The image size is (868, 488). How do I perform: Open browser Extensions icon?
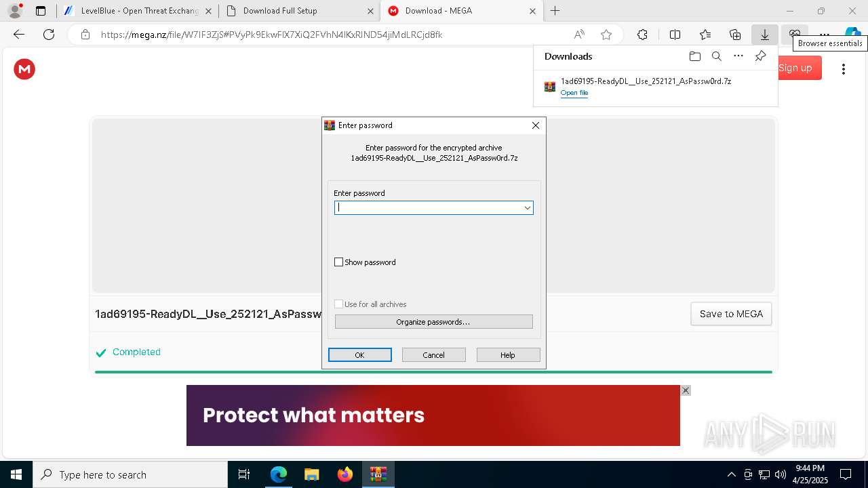(x=642, y=35)
